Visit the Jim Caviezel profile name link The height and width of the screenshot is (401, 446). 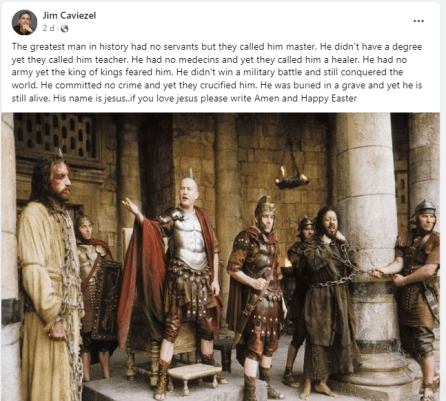pyautogui.click(x=69, y=15)
